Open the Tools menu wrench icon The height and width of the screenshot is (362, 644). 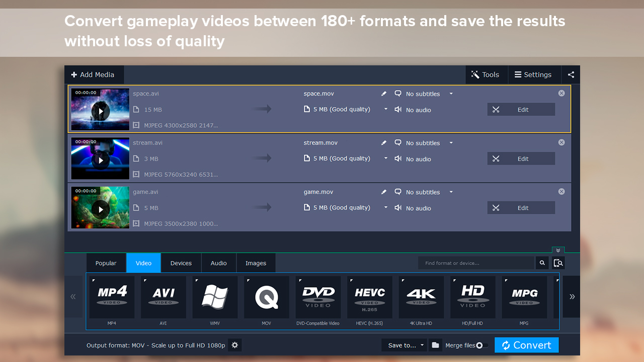475,74
